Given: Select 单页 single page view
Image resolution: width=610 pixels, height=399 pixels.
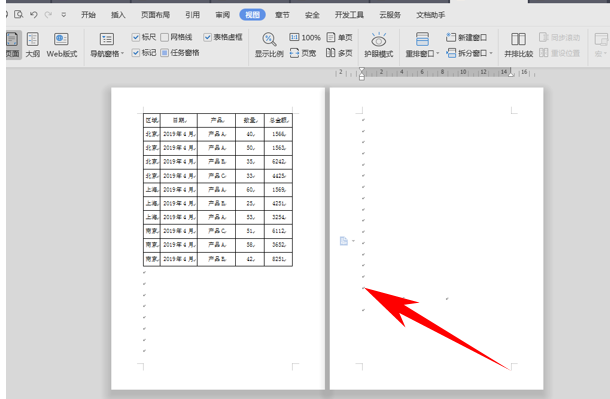Looking at the screenshot, I should coord(340,37).
